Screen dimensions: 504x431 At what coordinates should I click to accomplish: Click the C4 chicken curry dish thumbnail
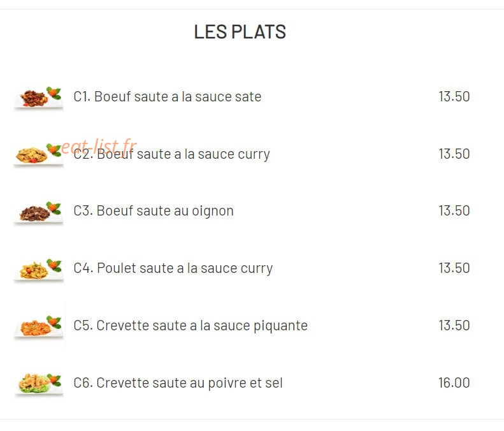click(38, 269)
